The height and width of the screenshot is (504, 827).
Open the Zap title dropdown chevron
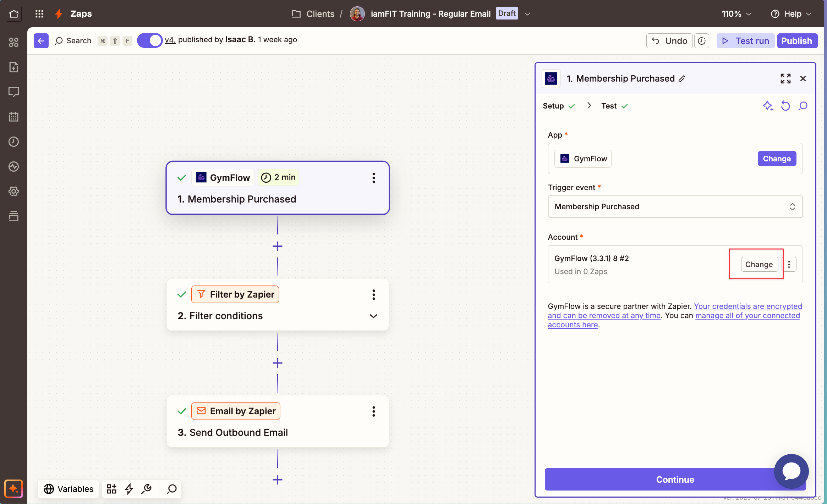pyautogui.click(x=527, y=14)
